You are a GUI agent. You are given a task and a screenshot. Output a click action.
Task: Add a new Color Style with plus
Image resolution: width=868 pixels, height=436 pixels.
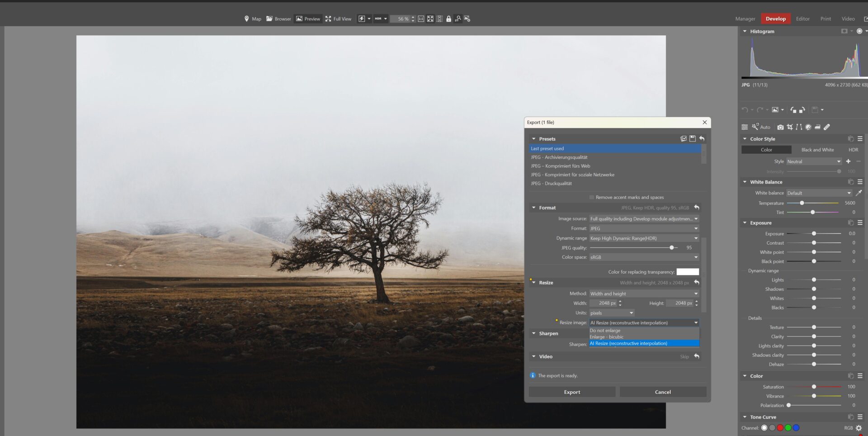coord(848,161)
